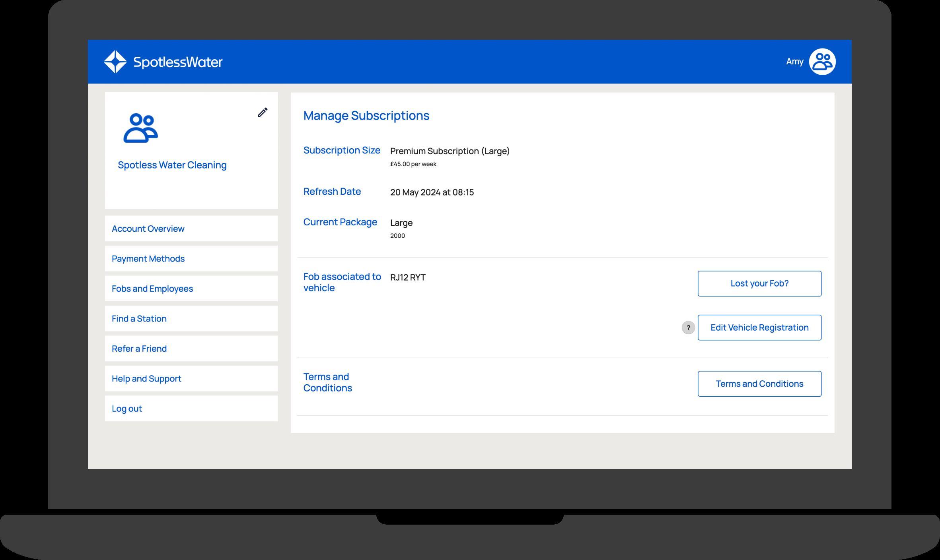Click Spotless Water Cleaning company name
Screen dimensions: 940x560
172,165
